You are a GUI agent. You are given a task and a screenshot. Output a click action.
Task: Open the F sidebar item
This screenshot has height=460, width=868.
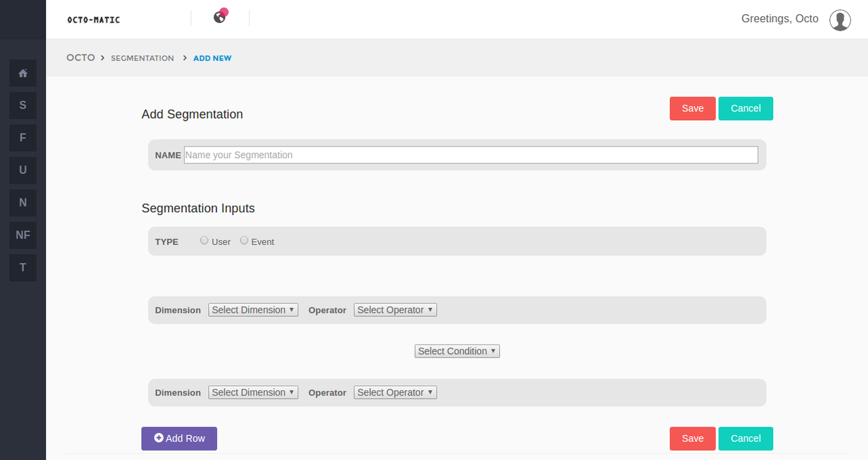[23, 138]
